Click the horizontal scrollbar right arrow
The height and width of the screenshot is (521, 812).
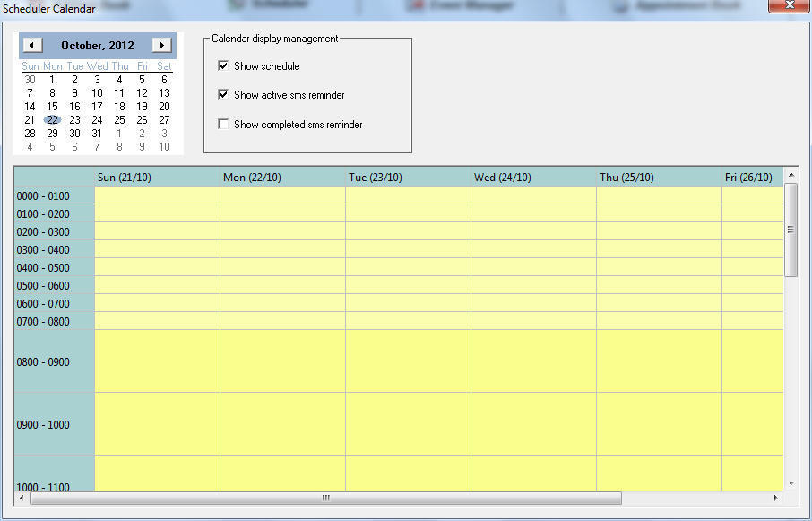776,499
